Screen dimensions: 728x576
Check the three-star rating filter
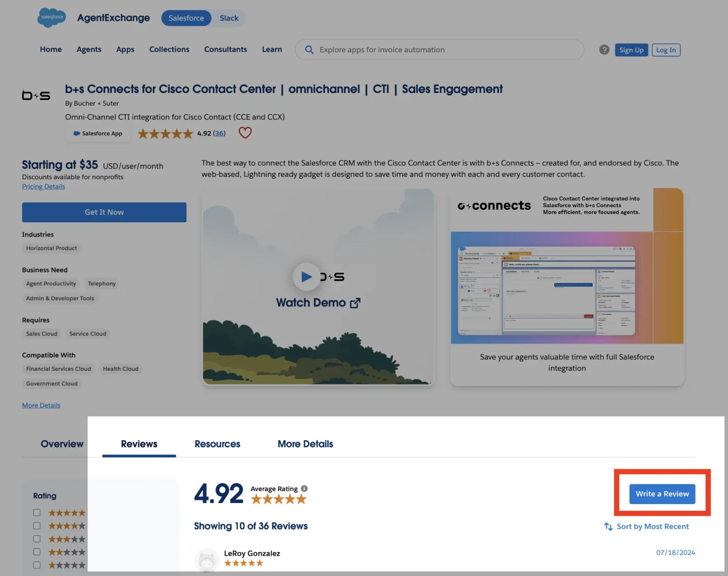(37, 539)
